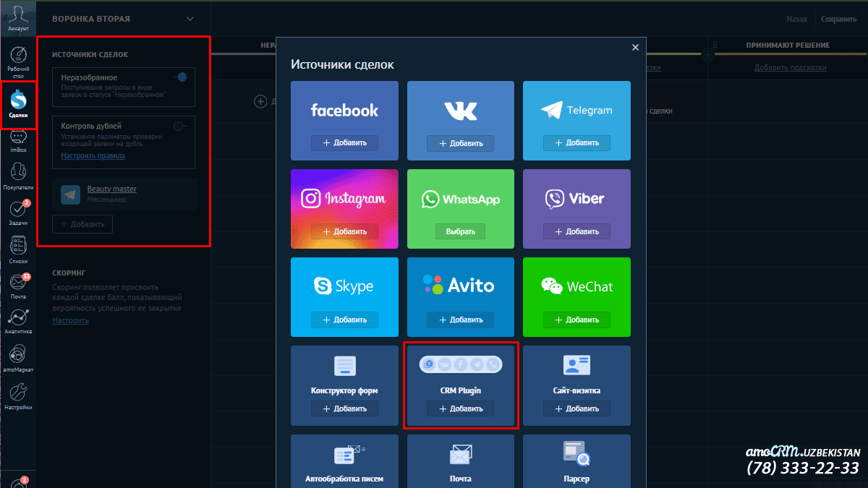Click the VK logo tile

pyautogui.click(x=460, y=110)
